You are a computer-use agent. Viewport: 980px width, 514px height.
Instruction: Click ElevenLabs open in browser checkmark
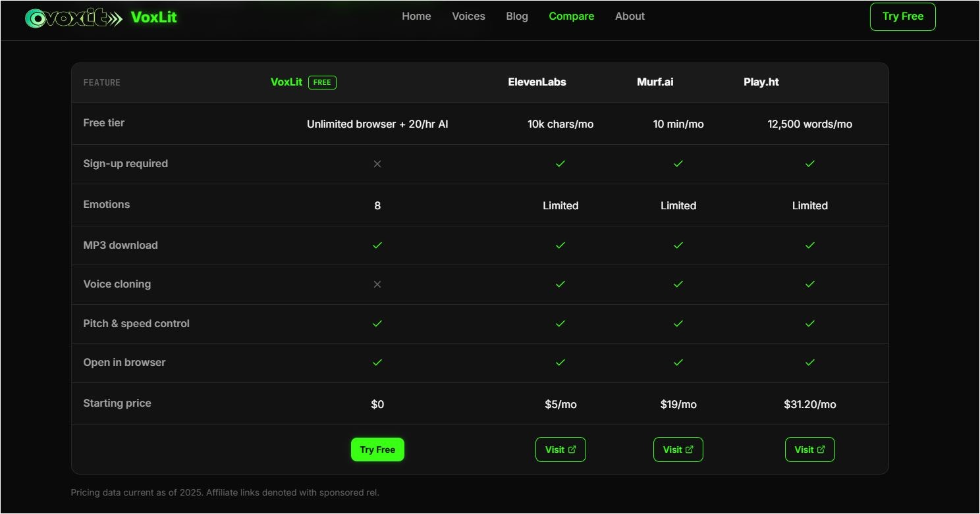pyautogui.click(x=560, y=363)
